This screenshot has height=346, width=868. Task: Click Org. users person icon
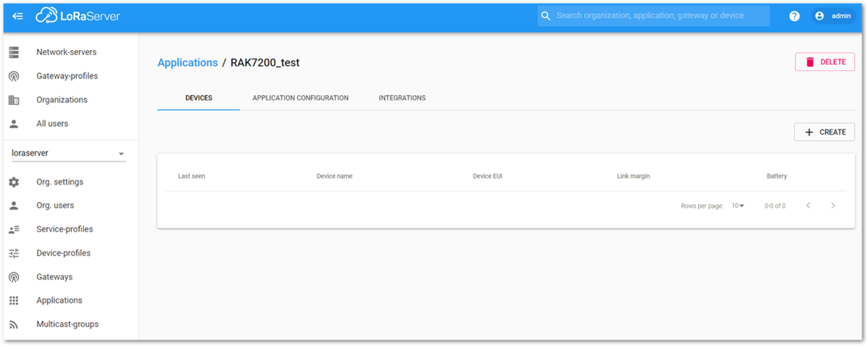[x=14, y=206]
